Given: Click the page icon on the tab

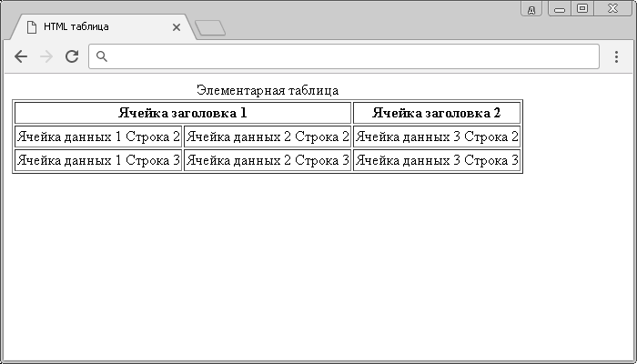Looking at the screenshot, I should (32, 27).
